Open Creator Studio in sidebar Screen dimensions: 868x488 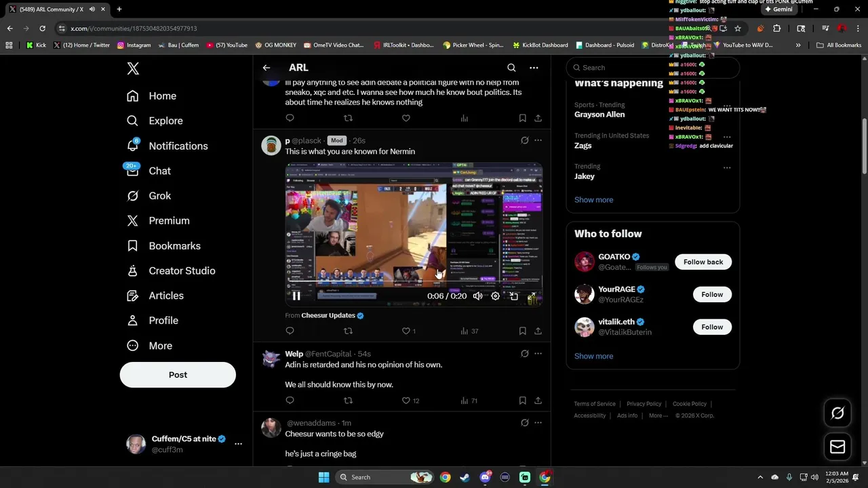171,270
